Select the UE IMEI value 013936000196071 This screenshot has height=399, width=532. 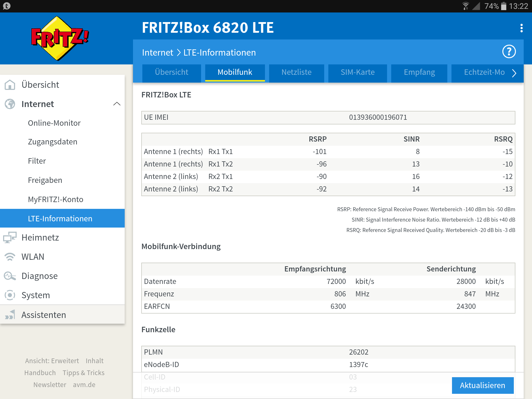(378, 117)
